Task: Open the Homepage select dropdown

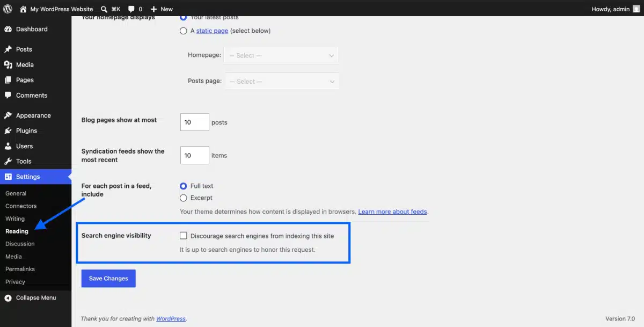Action: click(282, 55)
